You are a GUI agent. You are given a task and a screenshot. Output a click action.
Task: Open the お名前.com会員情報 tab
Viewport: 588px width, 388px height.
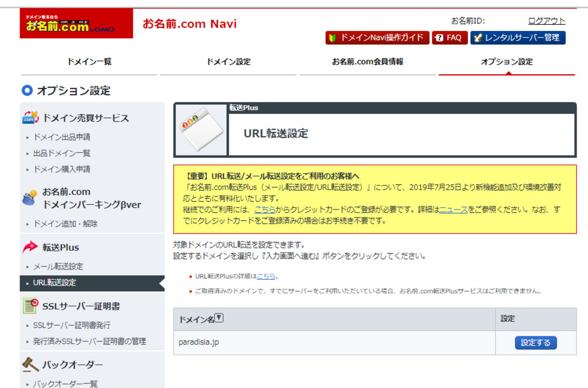click(x=367, y=62)
